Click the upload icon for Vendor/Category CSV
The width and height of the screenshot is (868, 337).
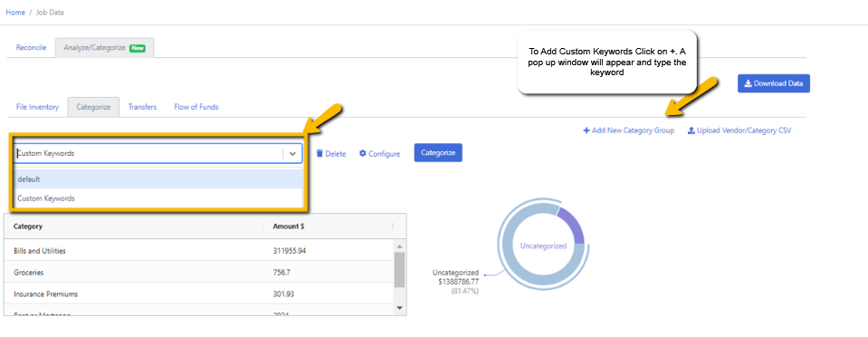pos(691,130)
